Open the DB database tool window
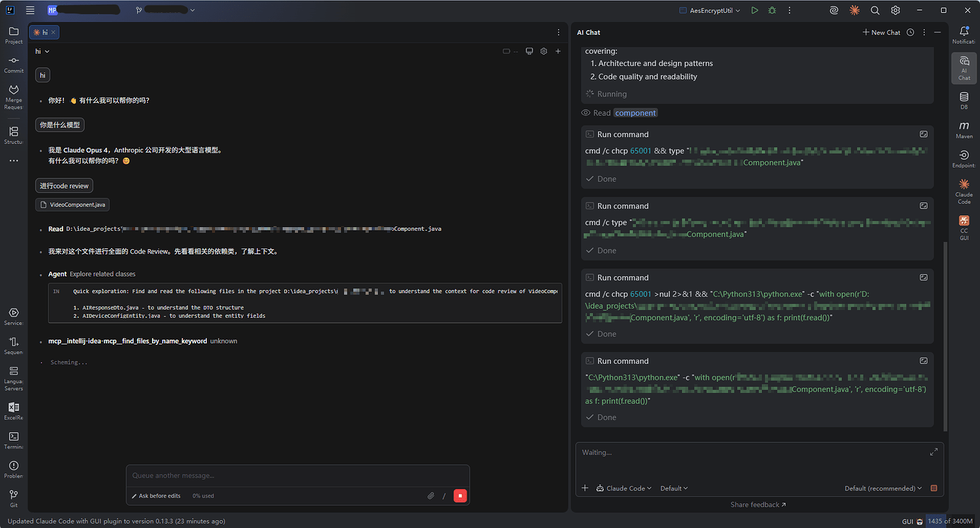Image resolution: width=980 pixels, height=528 pixels. pyautogui.click(x=964, y=100)
